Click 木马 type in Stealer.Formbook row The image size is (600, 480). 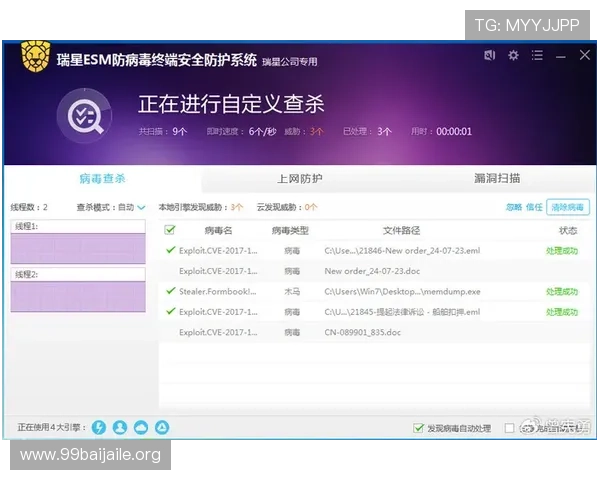coord(292,292)
